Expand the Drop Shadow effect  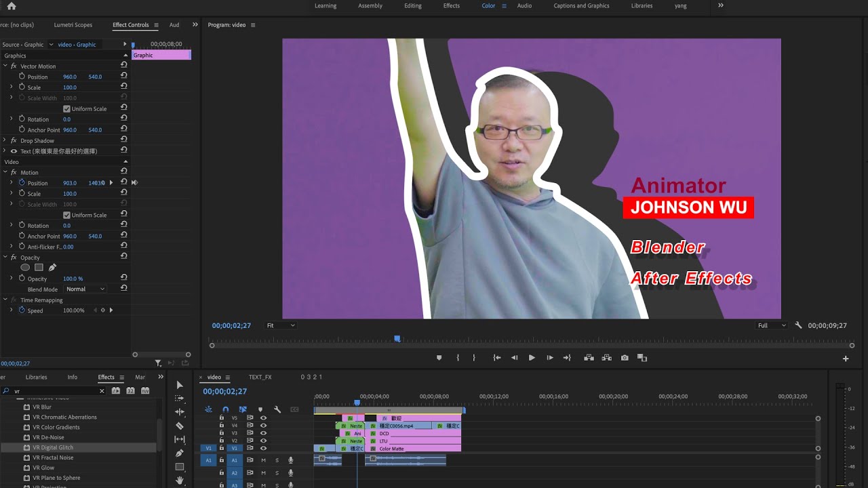[x=5, y=140]
